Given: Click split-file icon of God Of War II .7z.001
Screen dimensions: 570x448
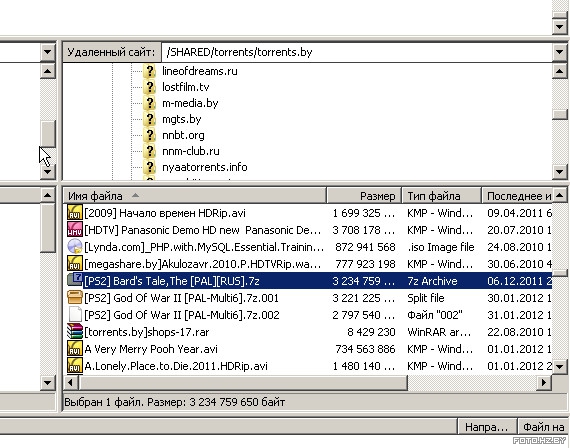Looking at the screenshot, I should [x=75, y=297].
